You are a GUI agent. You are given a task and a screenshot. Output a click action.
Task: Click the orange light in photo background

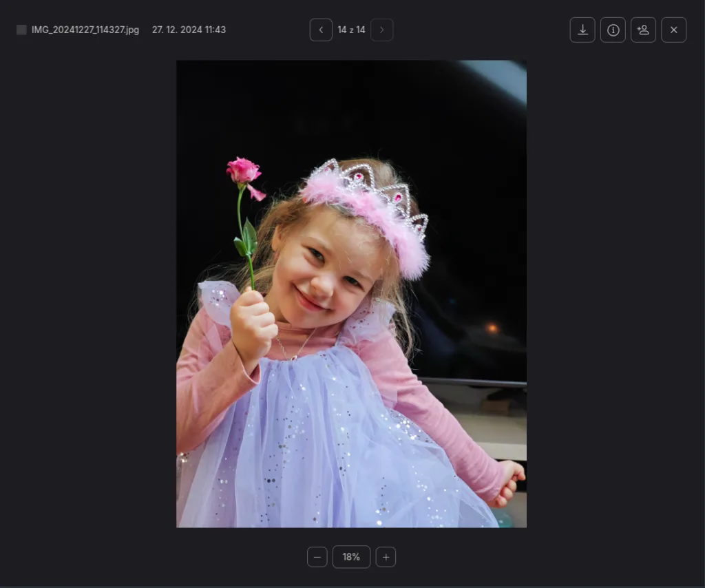492,328
